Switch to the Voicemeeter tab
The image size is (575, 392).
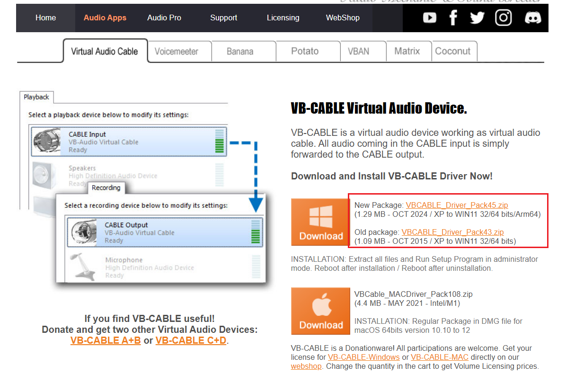176,52
